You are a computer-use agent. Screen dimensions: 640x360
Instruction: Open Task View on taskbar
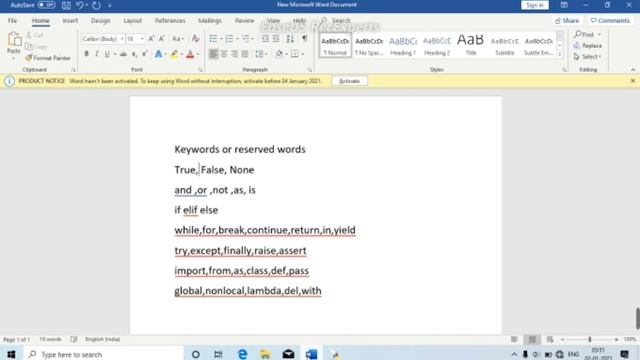coord(218,354)
